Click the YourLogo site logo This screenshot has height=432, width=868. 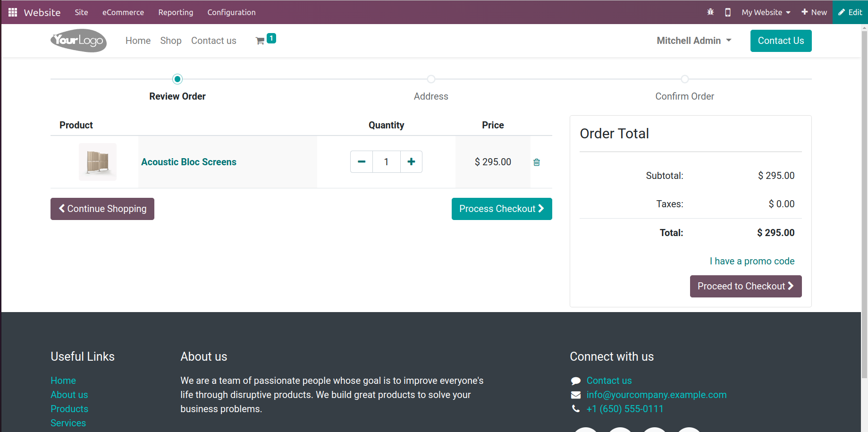pyautogui.click(x=78, y=41)
